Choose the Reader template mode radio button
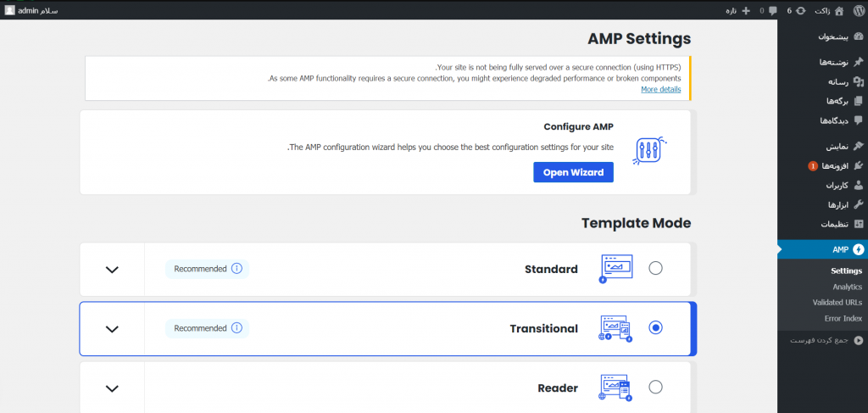This screenshot has width=868, height=413. tap(655, 388)
